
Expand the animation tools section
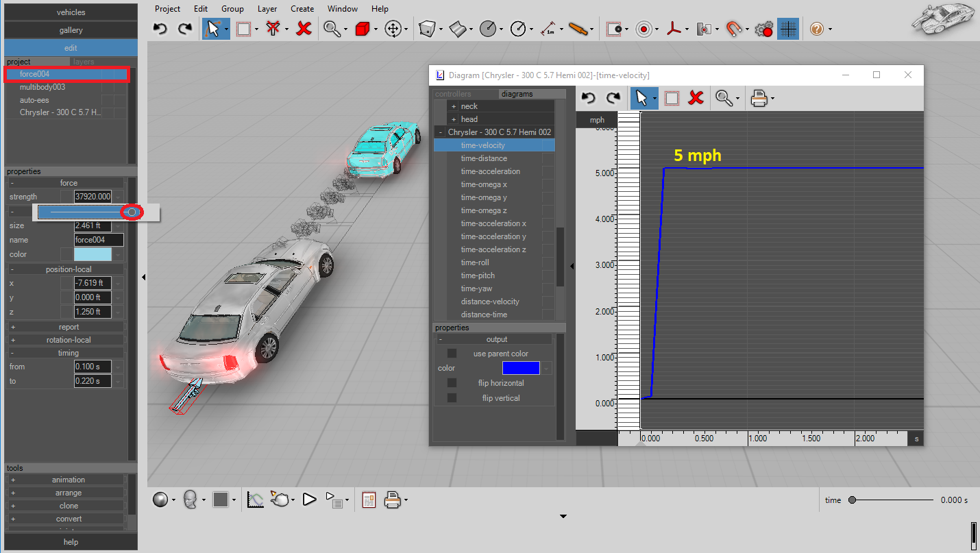pos(13,480)
